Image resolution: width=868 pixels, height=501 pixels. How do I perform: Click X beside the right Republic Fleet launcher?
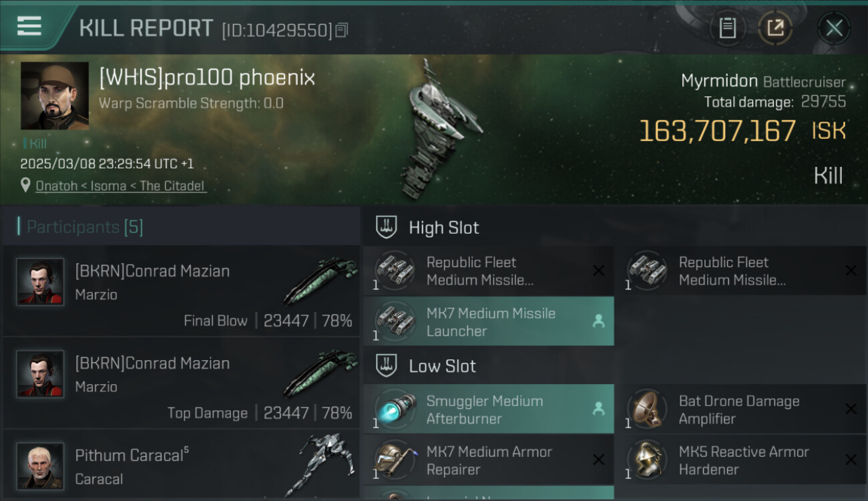click(851, 271)
